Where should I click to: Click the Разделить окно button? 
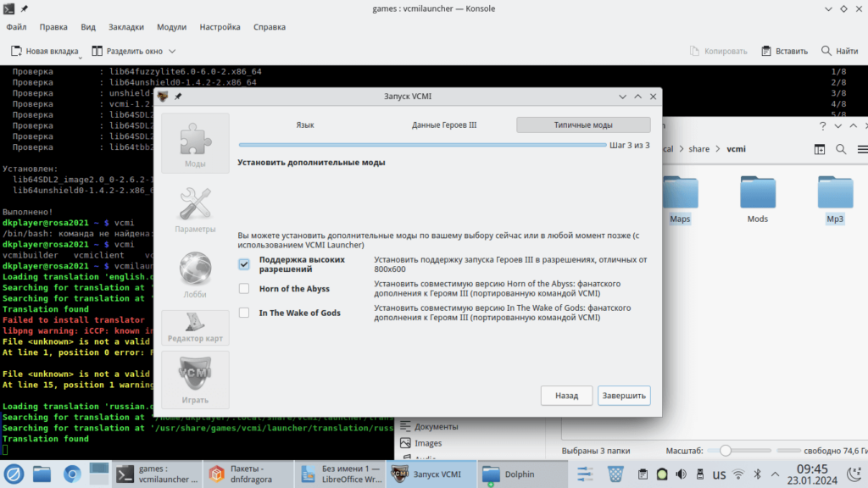point(127,52)
